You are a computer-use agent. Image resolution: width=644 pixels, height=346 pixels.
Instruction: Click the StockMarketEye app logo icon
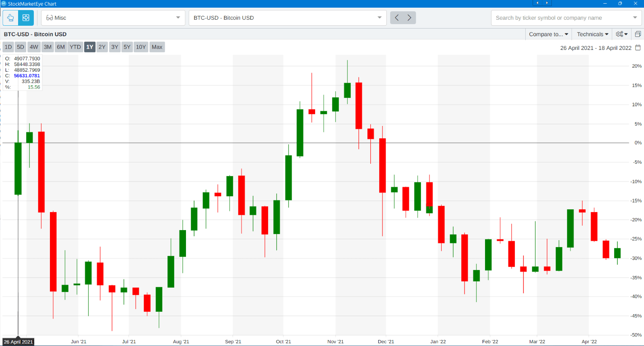(4, 4)
